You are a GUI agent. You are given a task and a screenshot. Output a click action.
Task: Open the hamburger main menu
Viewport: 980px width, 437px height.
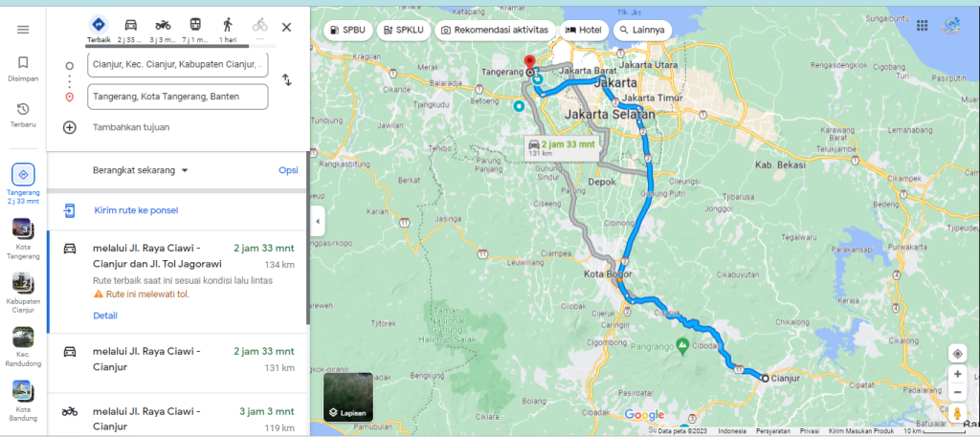pyautogui.click(x=23, y=30)
